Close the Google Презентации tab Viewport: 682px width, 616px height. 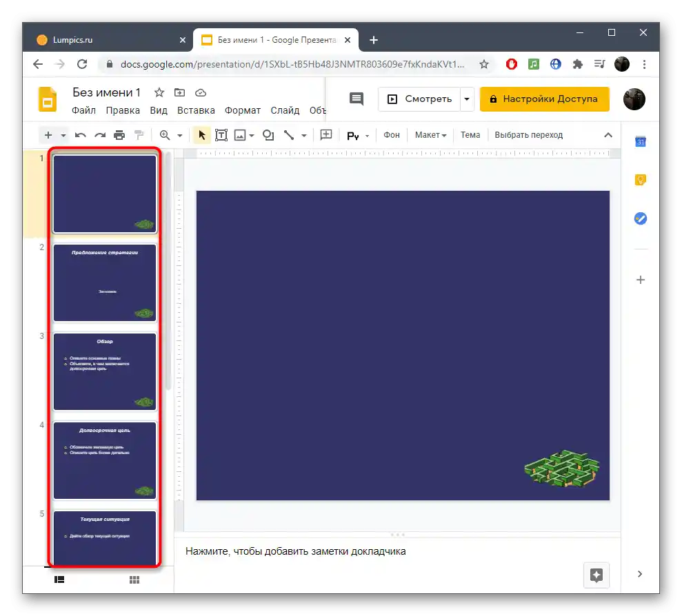[348, 40]
